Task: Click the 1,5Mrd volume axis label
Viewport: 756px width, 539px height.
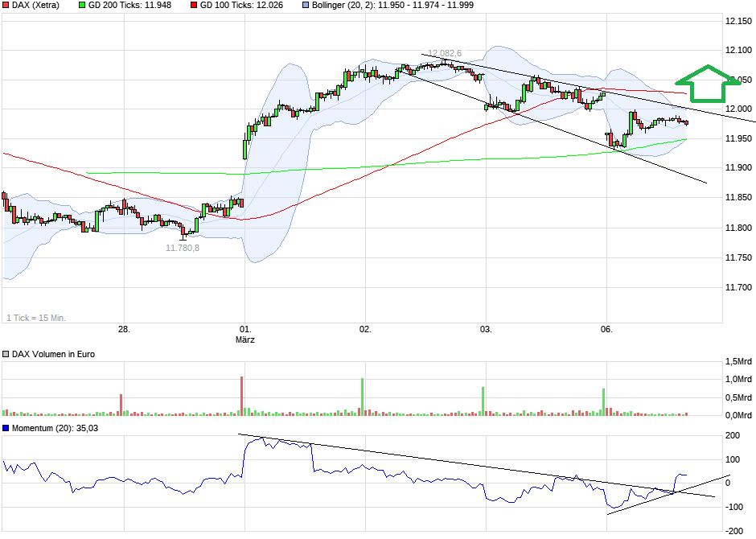Action: click(738, 361)
